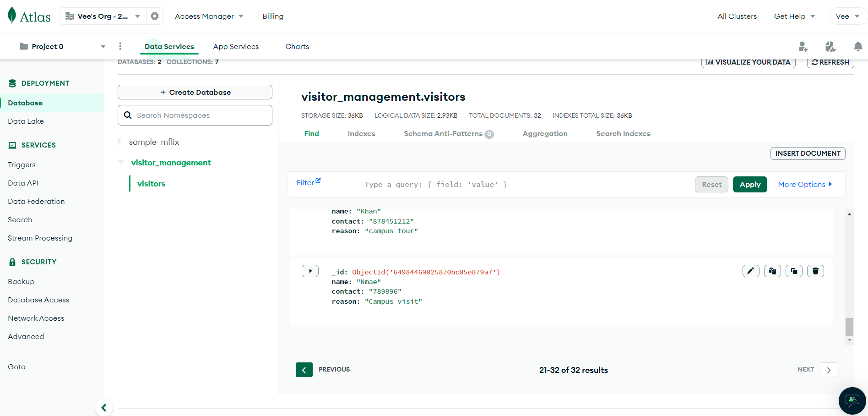The width and height of the screenshot is (868, 416).
Task: Click the filter query input field
Action: 526,184
